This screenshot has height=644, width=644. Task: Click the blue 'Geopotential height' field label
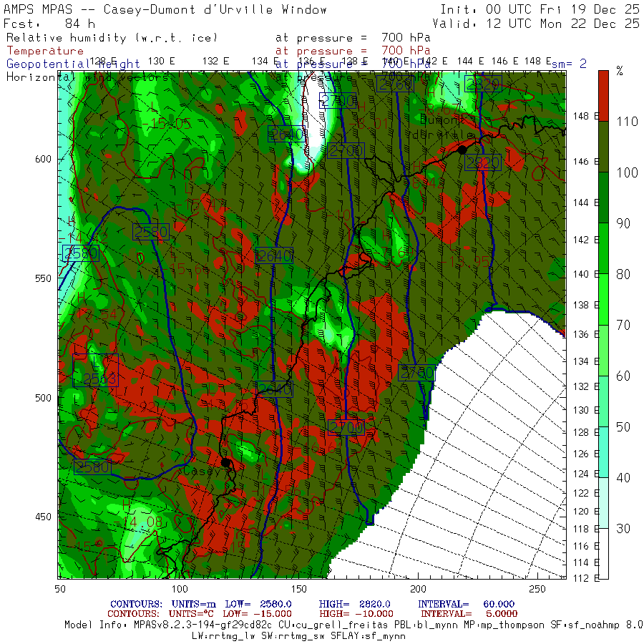coord(73,64)
